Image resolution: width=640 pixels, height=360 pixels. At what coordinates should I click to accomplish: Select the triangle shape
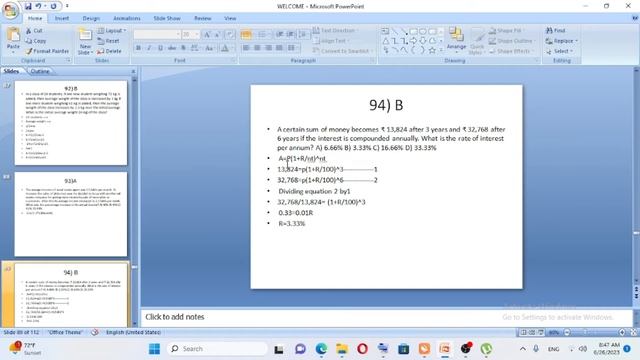[385, 41]
